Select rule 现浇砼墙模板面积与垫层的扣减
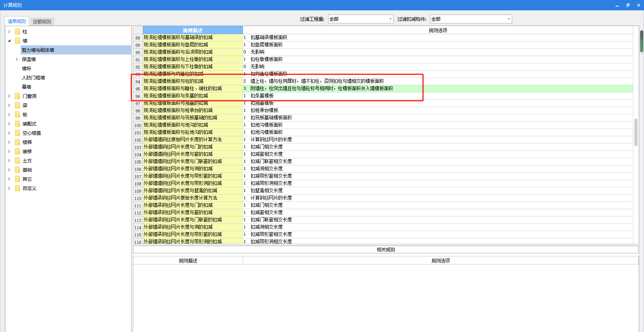Viewport: 644px width, 332px height. pos(193,45)
